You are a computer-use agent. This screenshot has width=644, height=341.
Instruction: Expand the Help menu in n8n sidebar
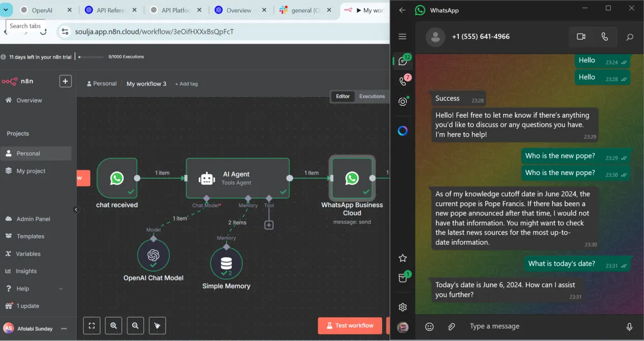[x=35, y=288]
